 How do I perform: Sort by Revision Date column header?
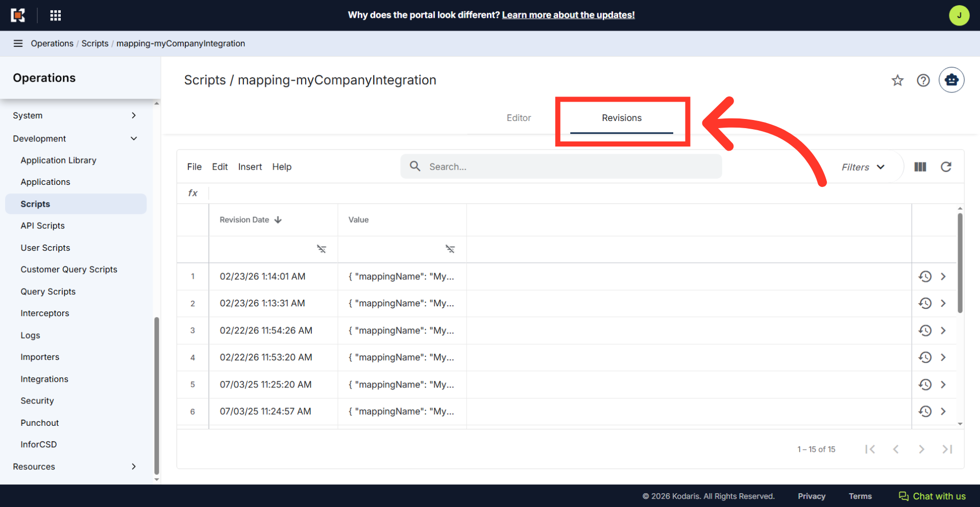click(x=251, y=220)
